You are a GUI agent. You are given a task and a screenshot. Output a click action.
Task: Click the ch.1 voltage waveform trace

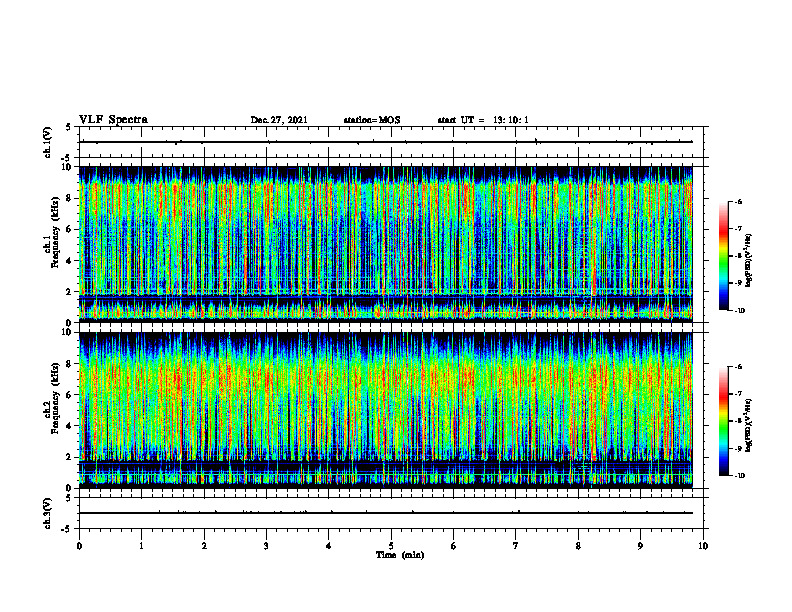[x=385, y=142]
